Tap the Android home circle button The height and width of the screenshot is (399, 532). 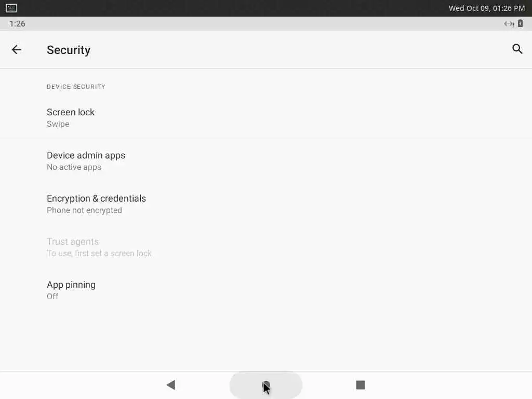tap(266, 385)
